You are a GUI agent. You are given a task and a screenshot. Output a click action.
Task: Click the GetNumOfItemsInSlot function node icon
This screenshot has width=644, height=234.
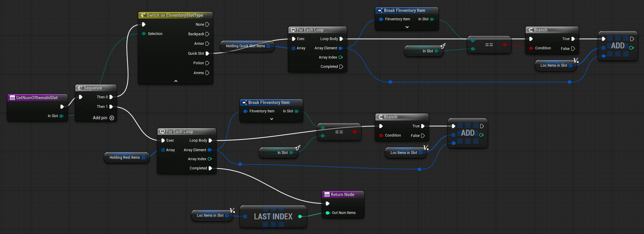[x=12, y=98]
